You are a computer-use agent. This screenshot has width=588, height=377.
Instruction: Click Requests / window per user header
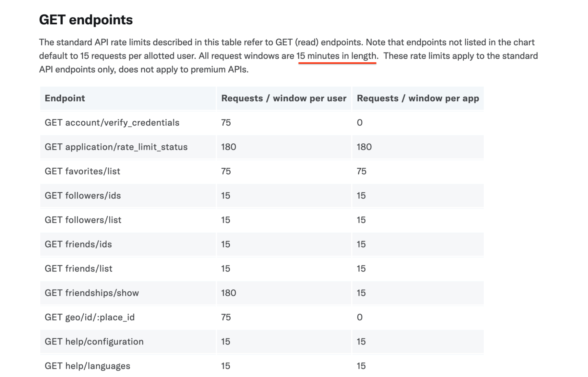(x=284, y=98)
